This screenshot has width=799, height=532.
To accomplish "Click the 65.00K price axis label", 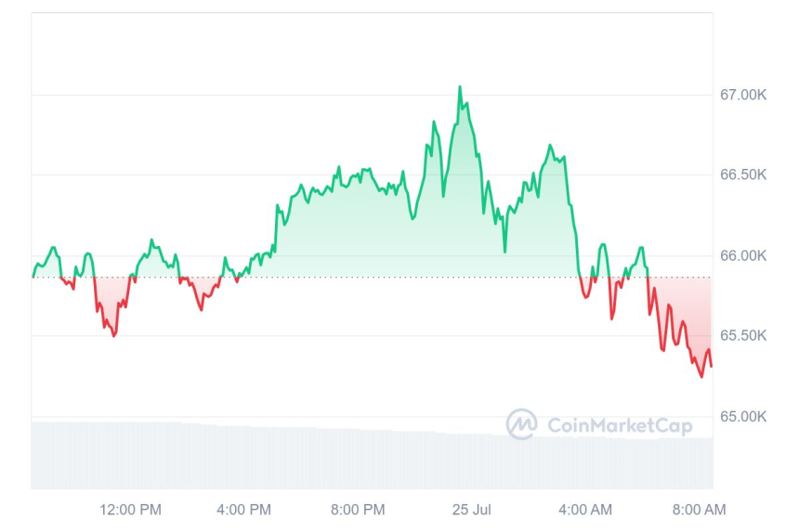I will coord(743,416).
